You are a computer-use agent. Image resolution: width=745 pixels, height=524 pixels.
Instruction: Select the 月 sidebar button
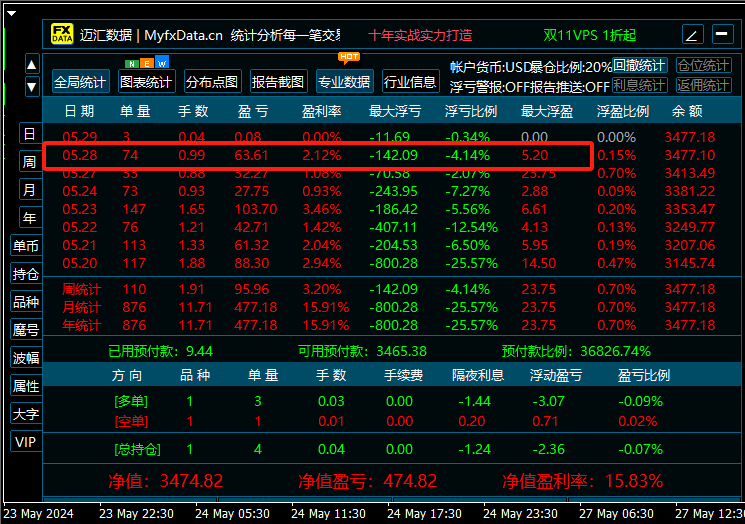click(30, 190)
